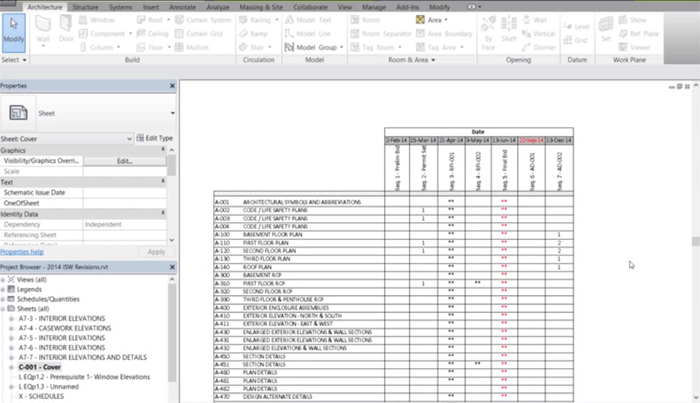The height and width of the screenshot is (403, 700).
Task: Expand the A7-4 Casework Elevations sheet
Action: 12,328
